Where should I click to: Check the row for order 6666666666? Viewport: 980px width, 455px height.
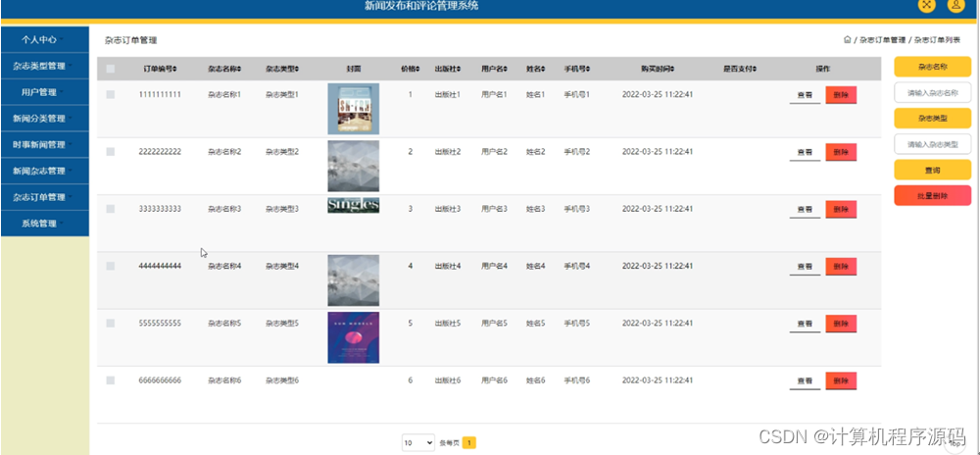[111, 380]
